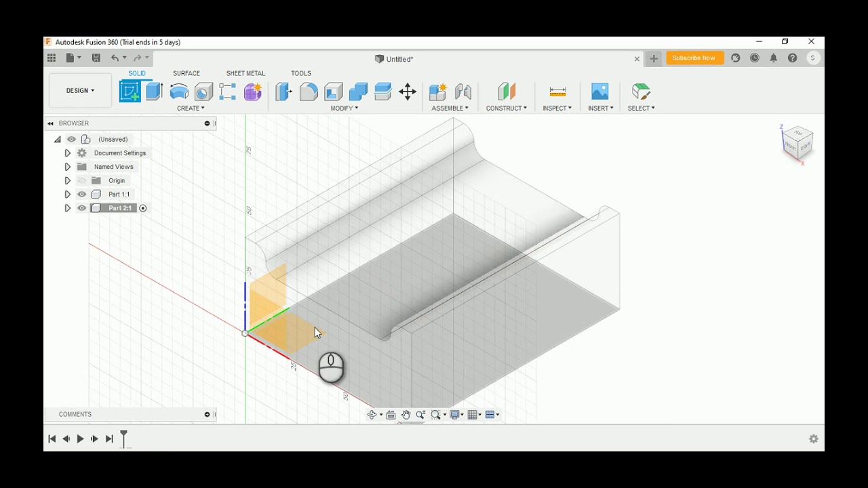Switch to the TOOLS tab
Viewport: 868px width, 488px height.
[301, 73]
